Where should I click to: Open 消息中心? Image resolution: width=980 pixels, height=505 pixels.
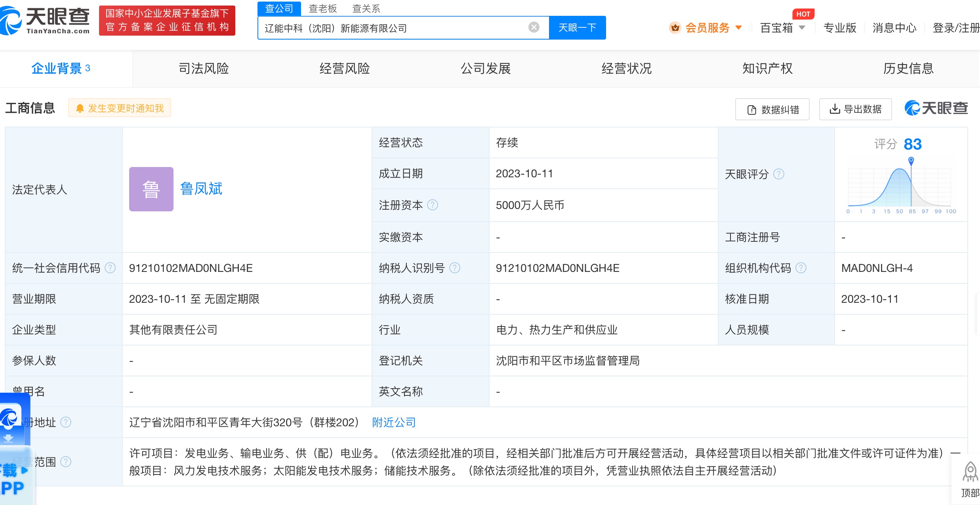(894, 28)
